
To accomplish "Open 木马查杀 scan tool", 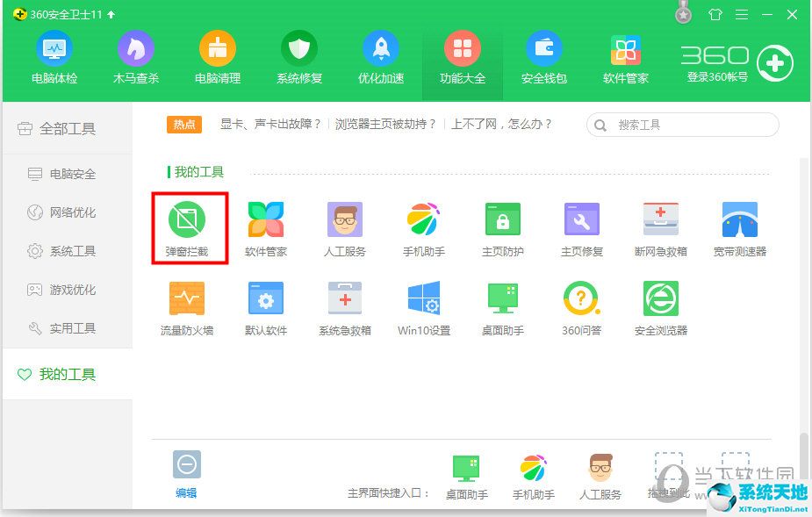I will pos(136,58).
